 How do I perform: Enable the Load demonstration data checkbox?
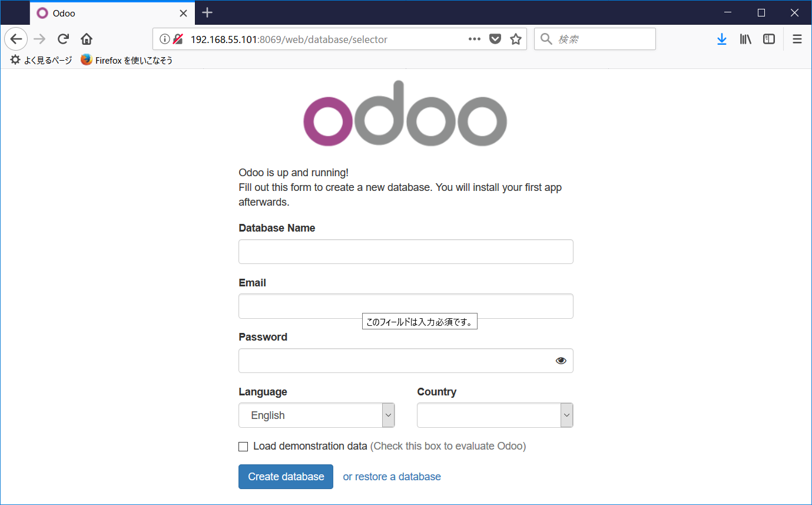click(x=243, y=446)
